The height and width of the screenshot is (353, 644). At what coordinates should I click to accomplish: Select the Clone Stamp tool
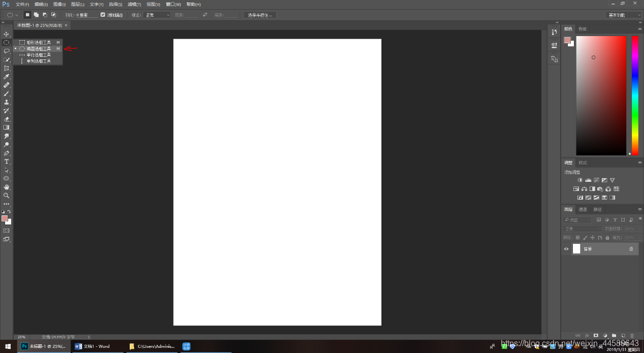pyautogui.click(x=7, y=102)
